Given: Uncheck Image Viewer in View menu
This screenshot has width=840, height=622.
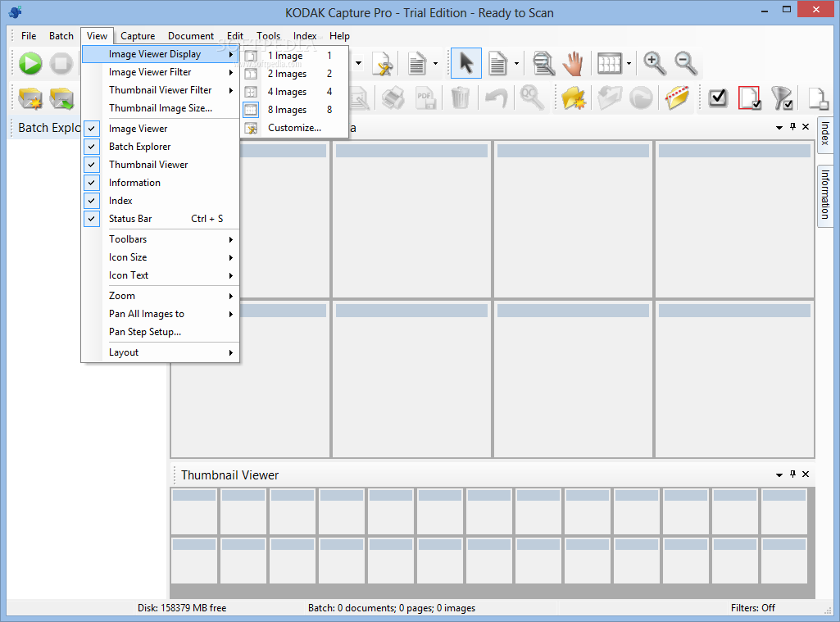Looking at the screenshot, I should [160, 129].
